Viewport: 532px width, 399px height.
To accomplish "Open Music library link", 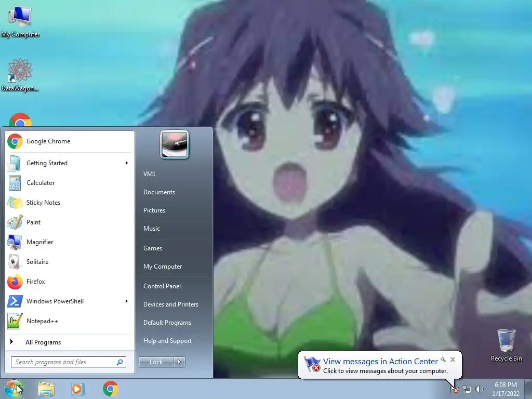I will [x=152, y=229].
